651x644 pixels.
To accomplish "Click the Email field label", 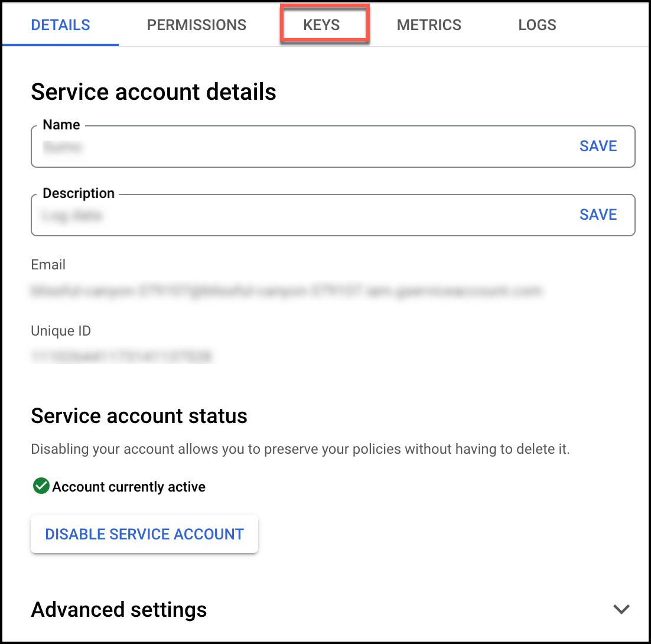I will coord(48,265).
